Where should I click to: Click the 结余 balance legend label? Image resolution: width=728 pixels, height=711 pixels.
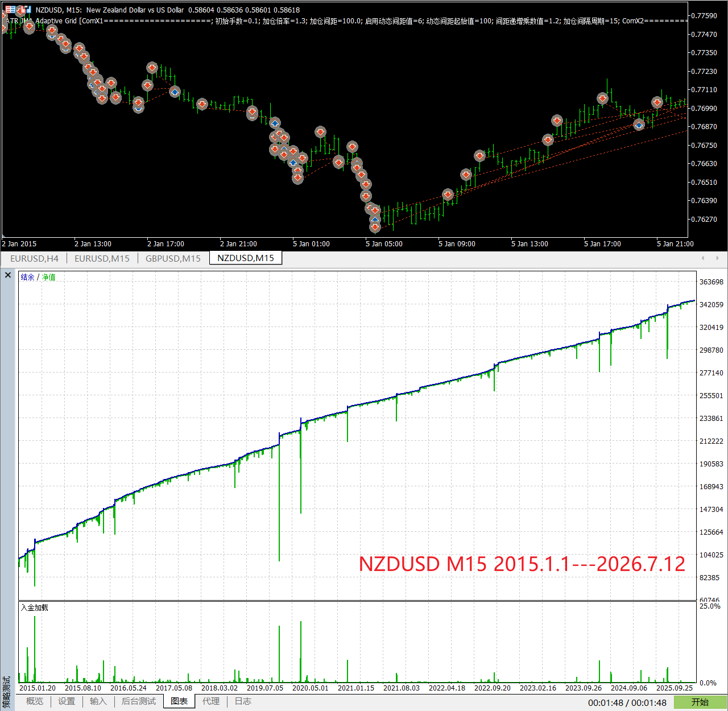pyautogui.click(x=27, y=277)
